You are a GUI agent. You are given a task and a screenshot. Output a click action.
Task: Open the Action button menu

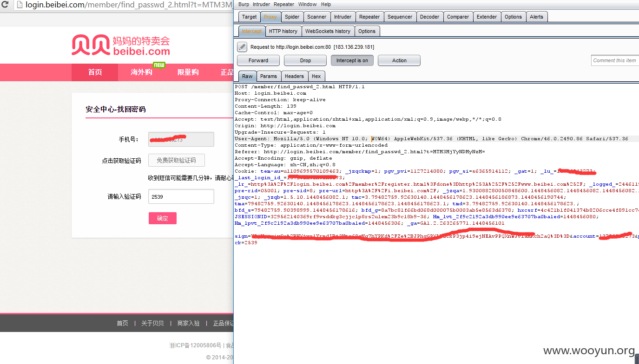(399, 60)
